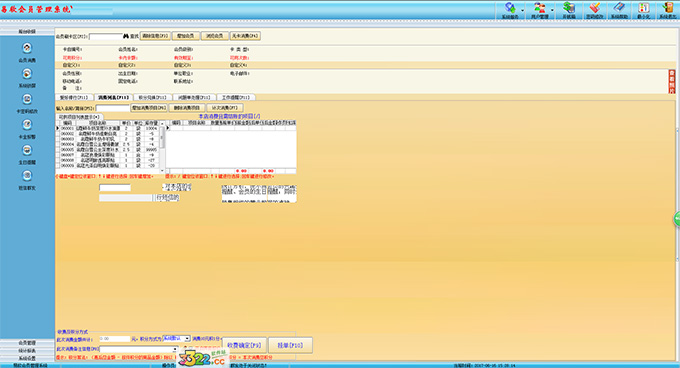
Task: Open the 卡密码修改 sidebar icon
Action: pos(27,99)
